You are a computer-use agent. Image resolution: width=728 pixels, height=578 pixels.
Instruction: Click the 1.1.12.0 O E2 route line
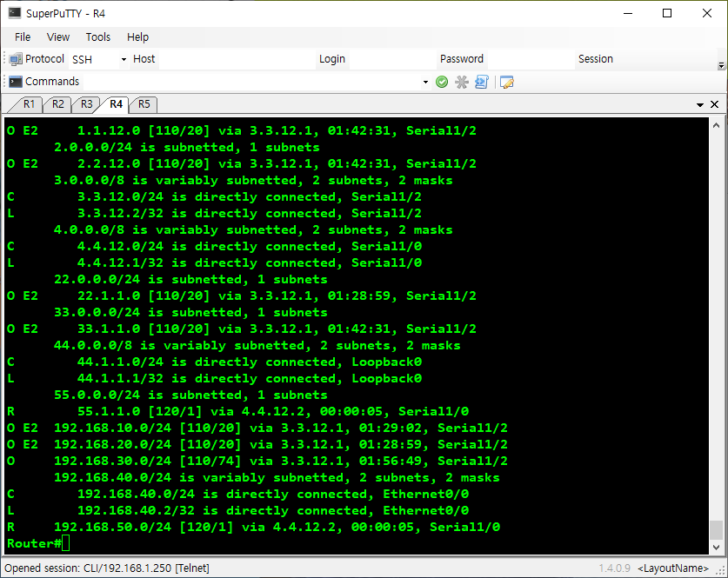coord(242,131)
